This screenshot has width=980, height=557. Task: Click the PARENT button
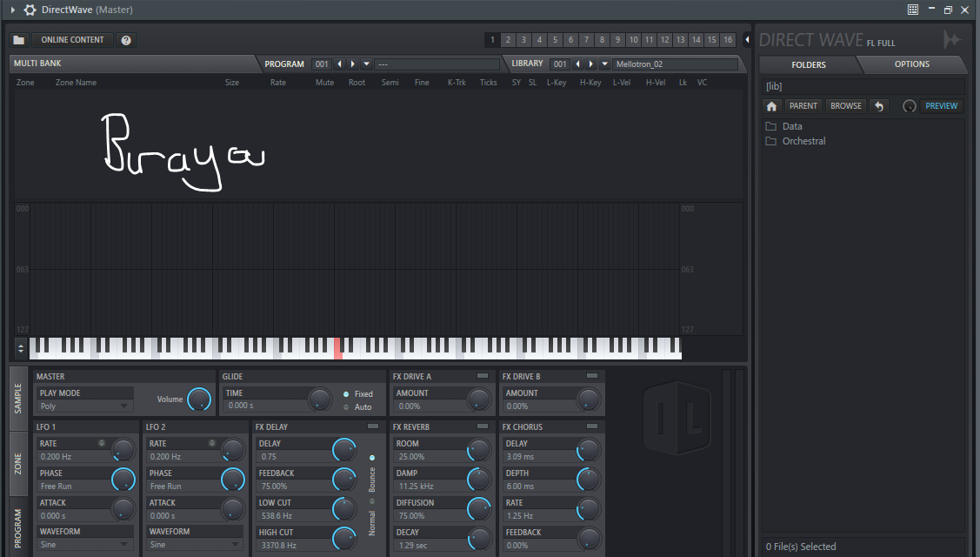click(803, 106)
